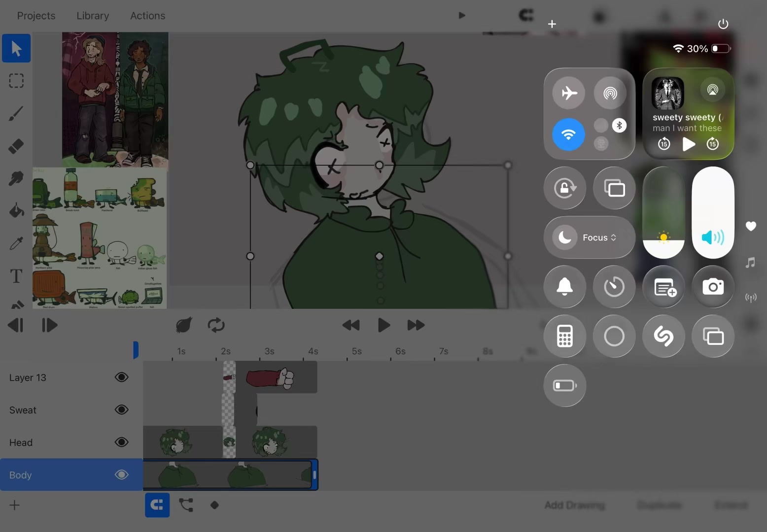767x532 pixels.
Task: Select the eyedropper tool
Action: click(16, 243)
